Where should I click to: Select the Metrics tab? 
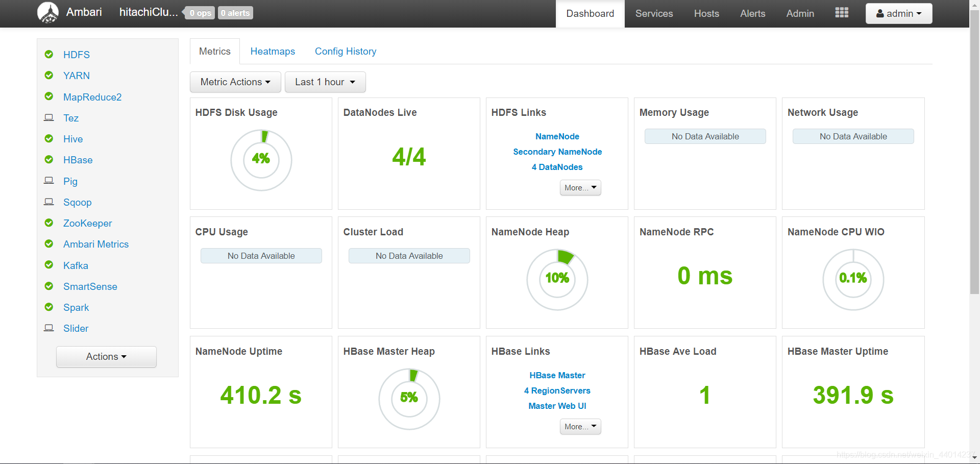[215, 52]
